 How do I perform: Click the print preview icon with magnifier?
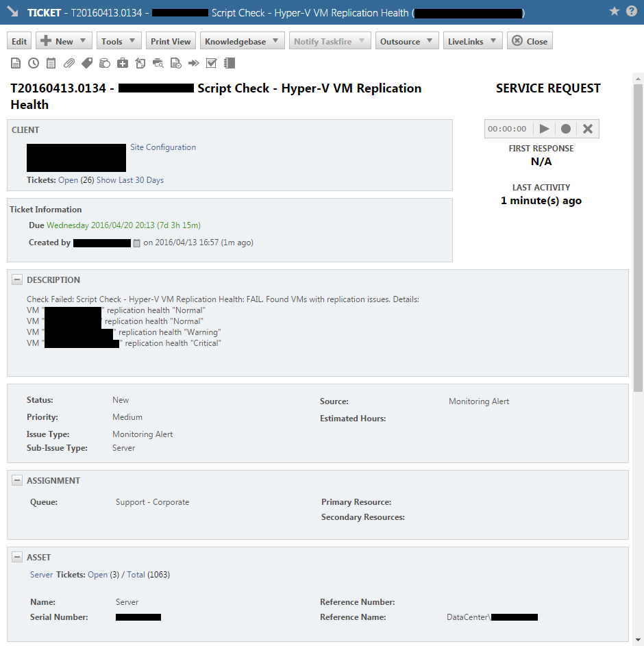pos(159,62)
